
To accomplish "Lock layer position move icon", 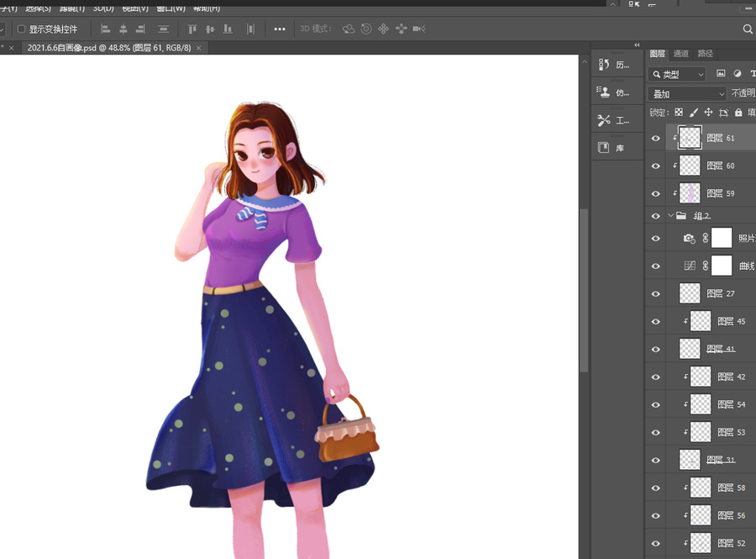I will (x=708, y=113).
